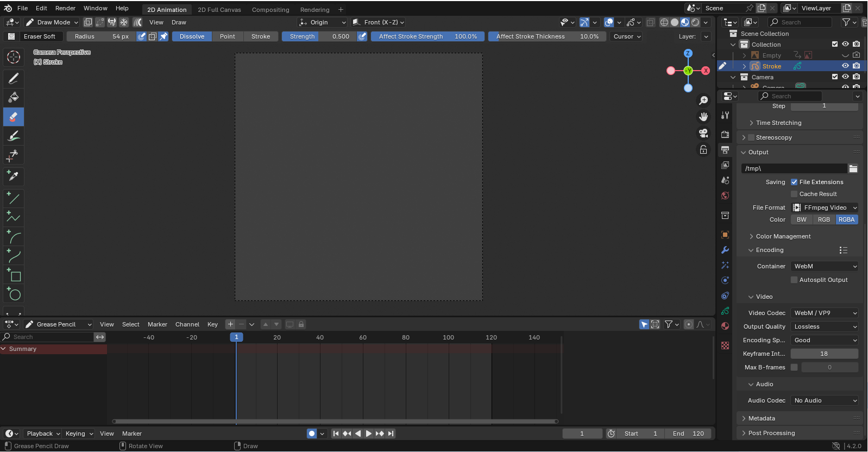Hide the Stroke object in the outliner
This screenshot has height=452, width=868.
845,66
